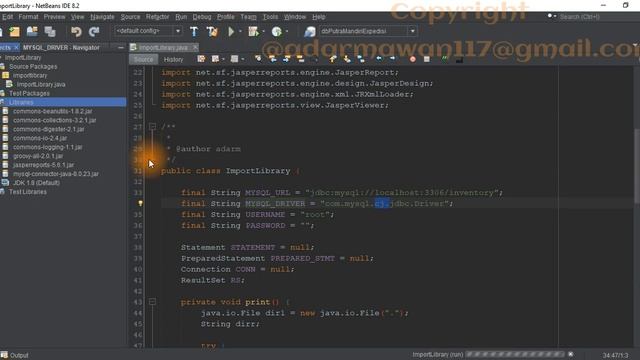Click the Uncomment code icon
This screenshot has height=360, width=640.
pyautogui.click(x=459, y=59)
